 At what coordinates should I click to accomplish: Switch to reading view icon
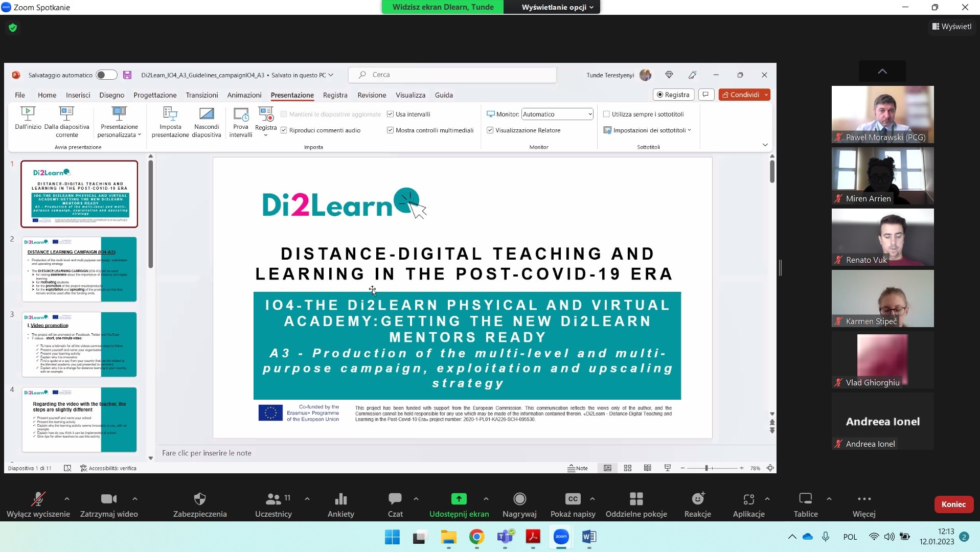tap(647, 468)
